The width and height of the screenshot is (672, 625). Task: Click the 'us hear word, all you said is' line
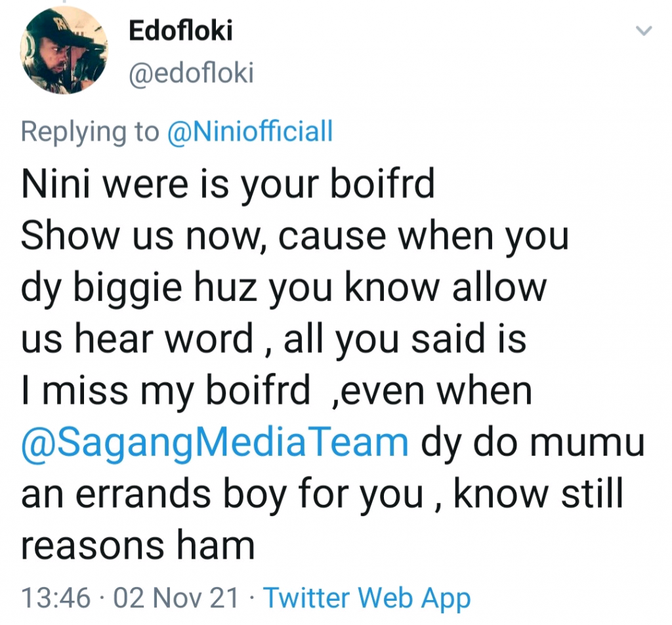pos(274,339)
